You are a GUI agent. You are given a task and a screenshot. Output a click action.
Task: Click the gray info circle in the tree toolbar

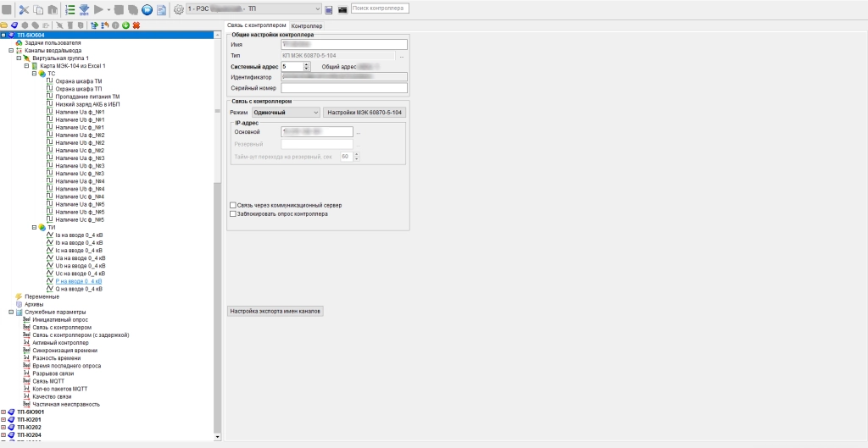pos(115,25)
